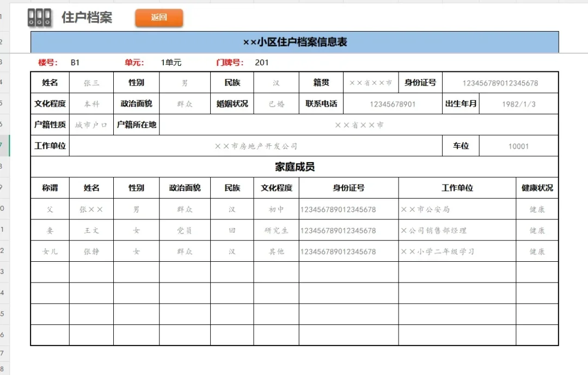This screenshot has height=375, width=588.
Task: Click the family member name 张××
Action: click(91, 209)
